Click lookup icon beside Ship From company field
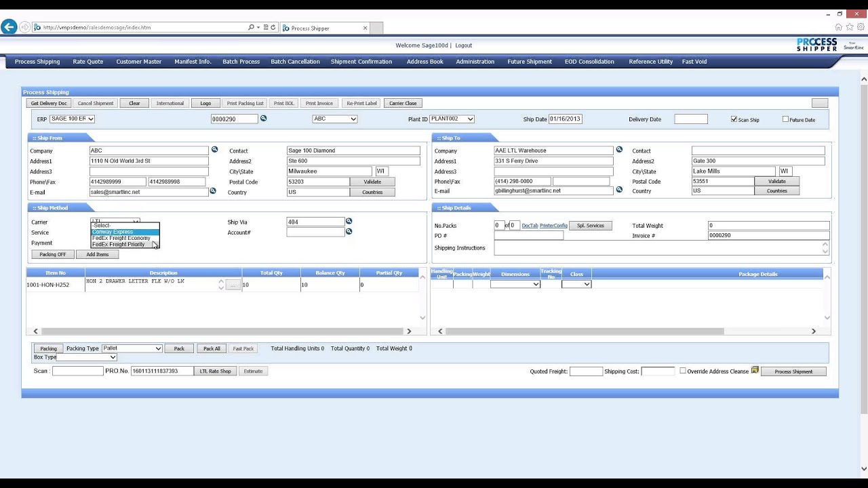868x488 pixels. (214, 150)
